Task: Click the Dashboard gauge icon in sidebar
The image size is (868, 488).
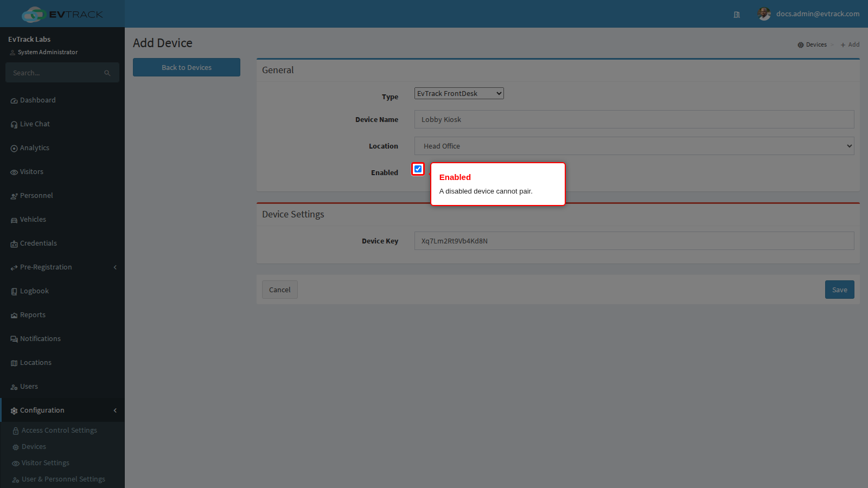Action: coord(14,101)
